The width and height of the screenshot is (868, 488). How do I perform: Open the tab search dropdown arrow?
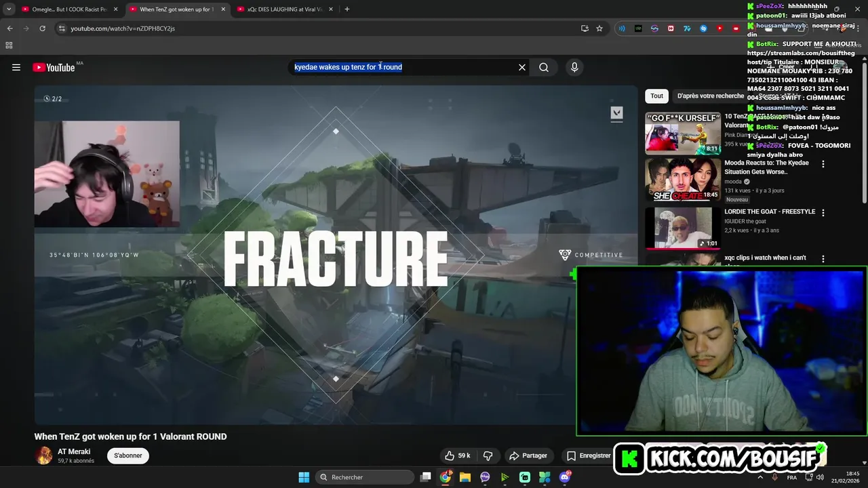pos(8,9)
